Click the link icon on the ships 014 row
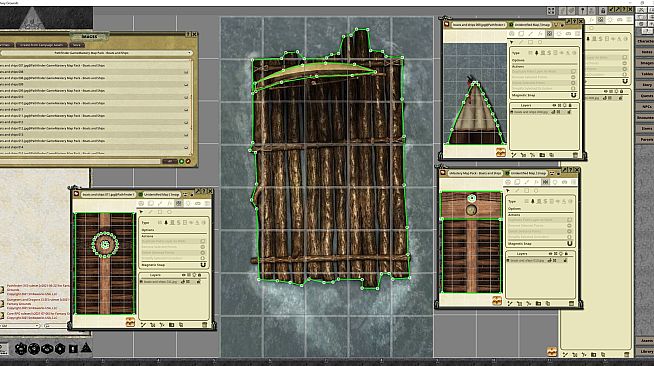This screenshot has height=366, width=654. tap(186, 147)
